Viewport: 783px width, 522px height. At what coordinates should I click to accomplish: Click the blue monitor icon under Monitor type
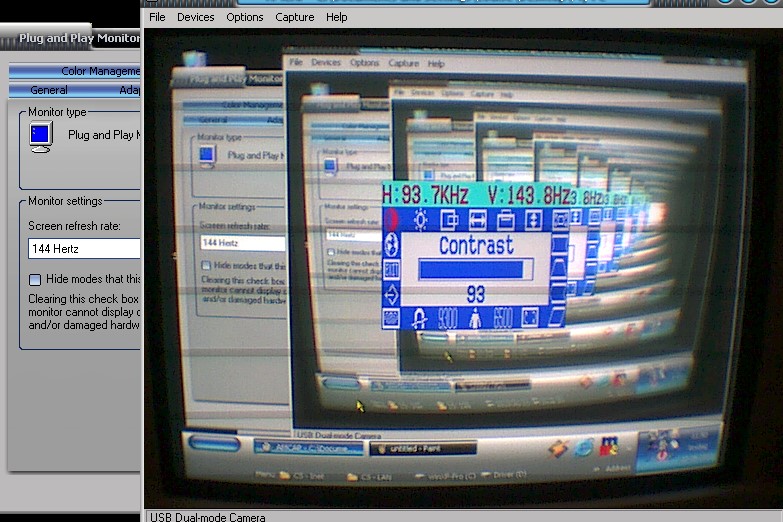(40, 137)
